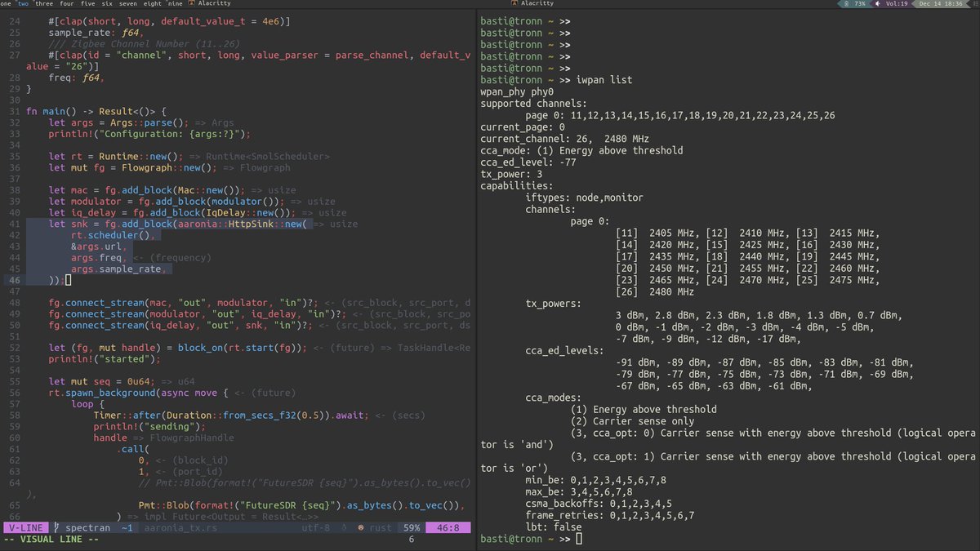The width and height of the screenshot is (980, 551).
Task: Switch to workspace eight in top bar
Action: (x=153, y=4)
